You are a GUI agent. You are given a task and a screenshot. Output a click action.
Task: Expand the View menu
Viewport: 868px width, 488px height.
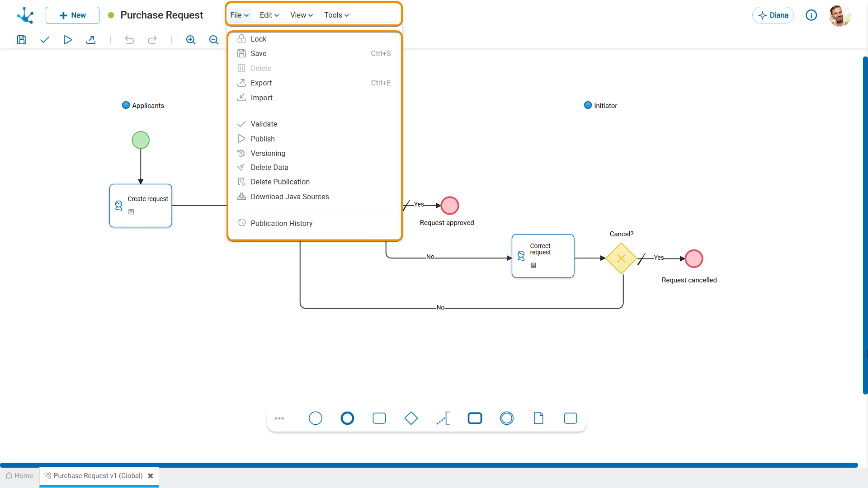click(301, 15)
